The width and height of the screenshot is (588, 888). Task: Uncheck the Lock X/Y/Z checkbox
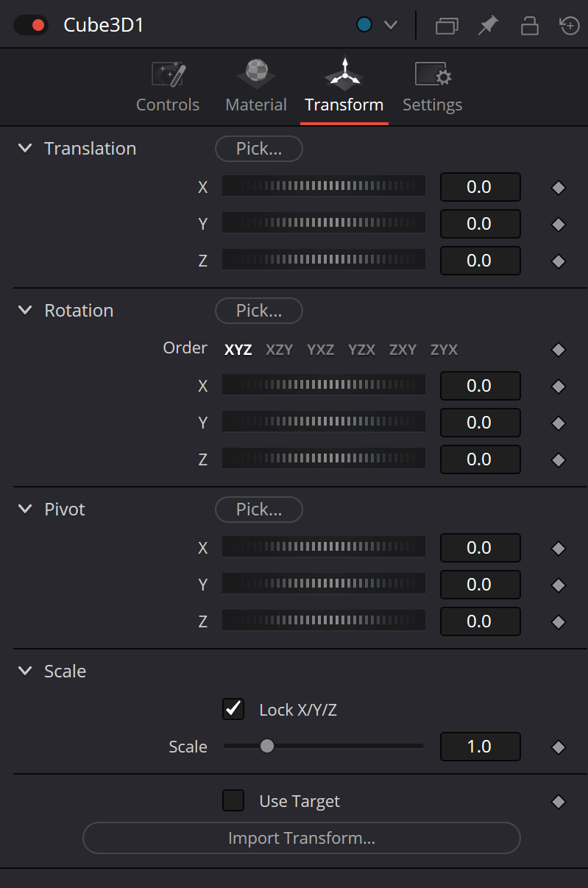[233, 709]
